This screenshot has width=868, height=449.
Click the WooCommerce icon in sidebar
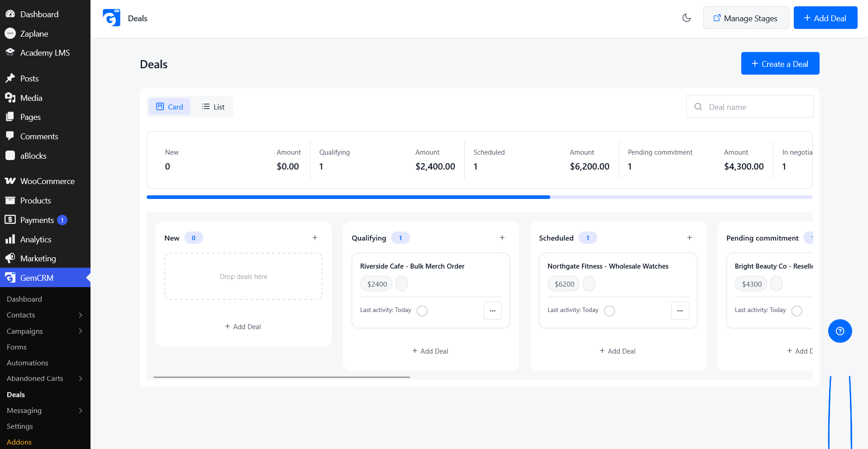(10, 181)
